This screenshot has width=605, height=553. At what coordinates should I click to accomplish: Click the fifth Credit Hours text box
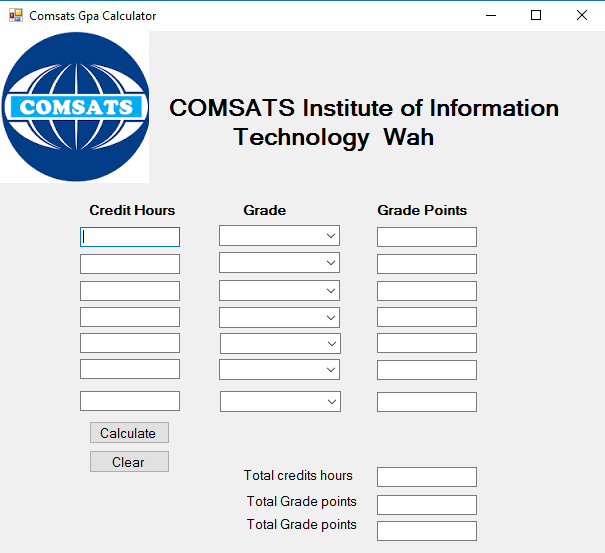pyautogui.click(x=130, y=343)
